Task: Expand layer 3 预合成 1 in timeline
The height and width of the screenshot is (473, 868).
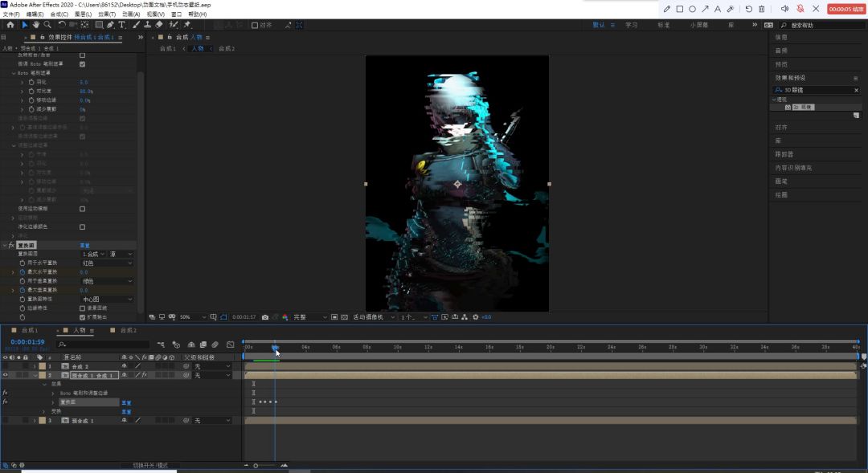Action: pos(35,421)
